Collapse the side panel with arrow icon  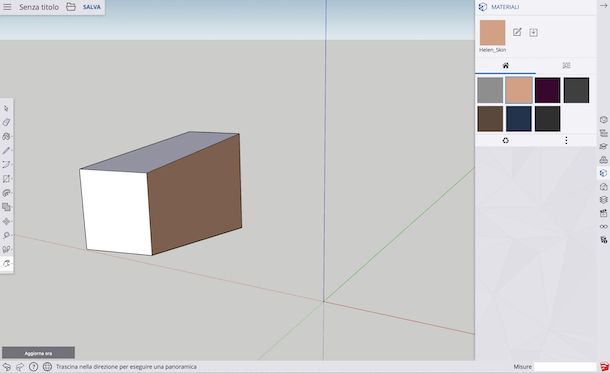tap(603, 6)
